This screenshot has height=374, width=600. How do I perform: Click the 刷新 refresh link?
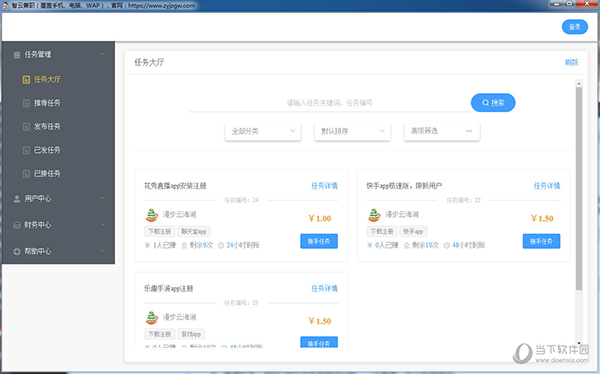pyautogui.click(x=571, y=62)
